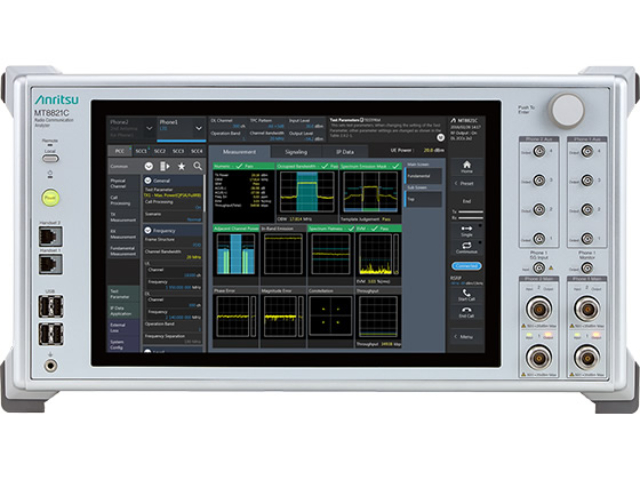The width and height of the screenshot is (640, 480).
Task: Open the Spectrum Flatness graph
Action: coord(330,255)
